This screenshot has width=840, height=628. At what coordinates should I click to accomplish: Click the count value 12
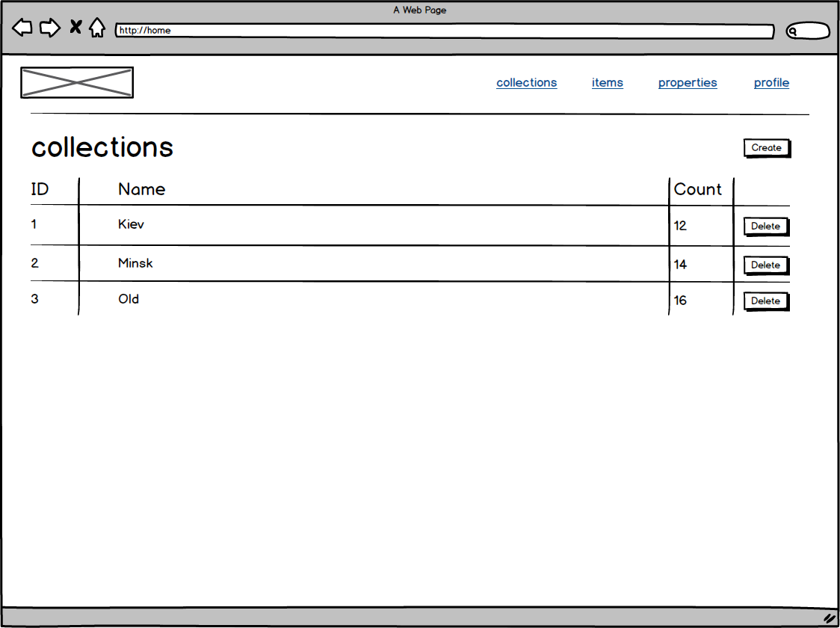click(x=680, y=226)
